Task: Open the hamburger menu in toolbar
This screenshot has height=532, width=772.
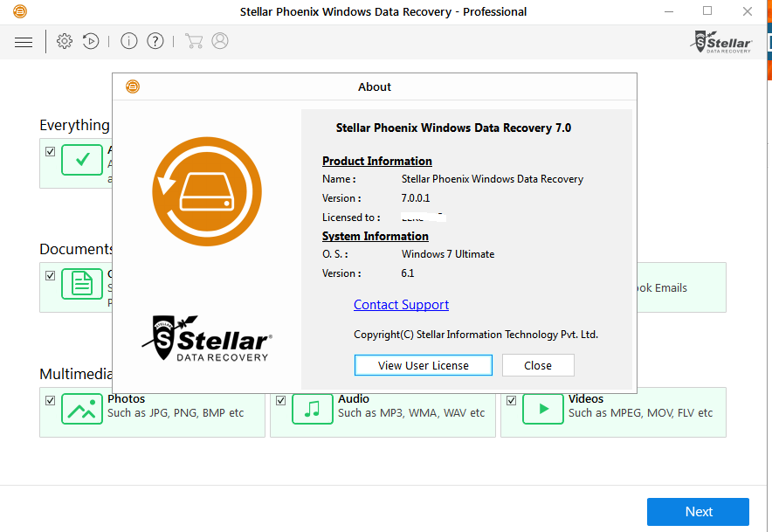Action: 23,42
